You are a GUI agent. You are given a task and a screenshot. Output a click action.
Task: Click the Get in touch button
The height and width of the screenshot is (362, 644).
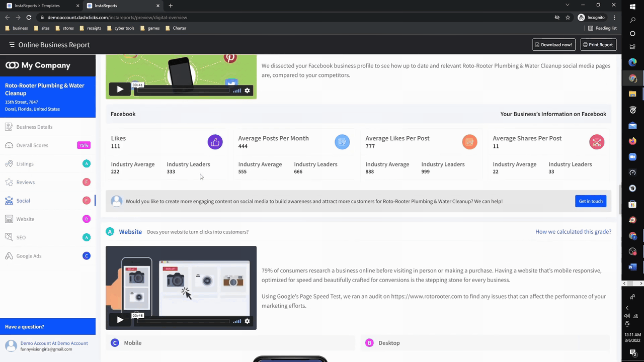pos(591,201)
